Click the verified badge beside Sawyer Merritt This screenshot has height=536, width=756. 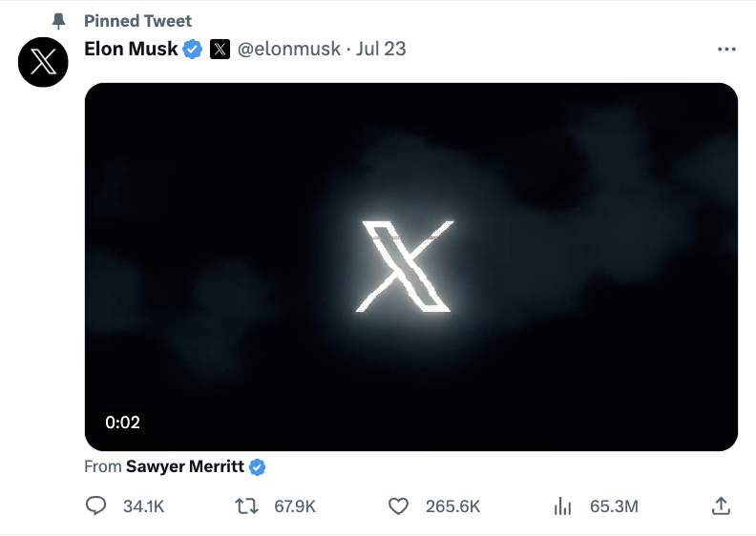[258, 466]
